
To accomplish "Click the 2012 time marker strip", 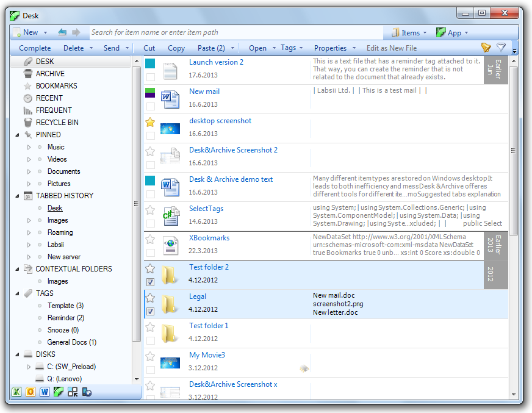I will [495, 275].
